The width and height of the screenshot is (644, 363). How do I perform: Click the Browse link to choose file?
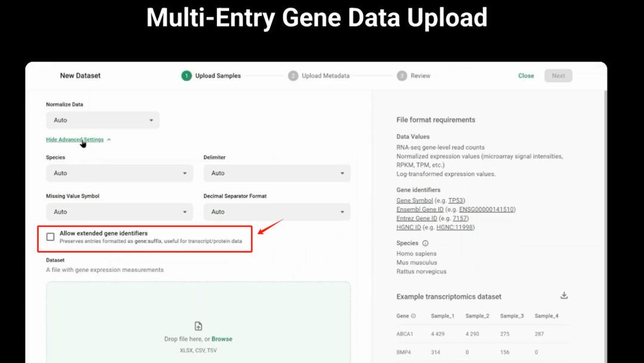pyautogui.click(x=222, y=339)
